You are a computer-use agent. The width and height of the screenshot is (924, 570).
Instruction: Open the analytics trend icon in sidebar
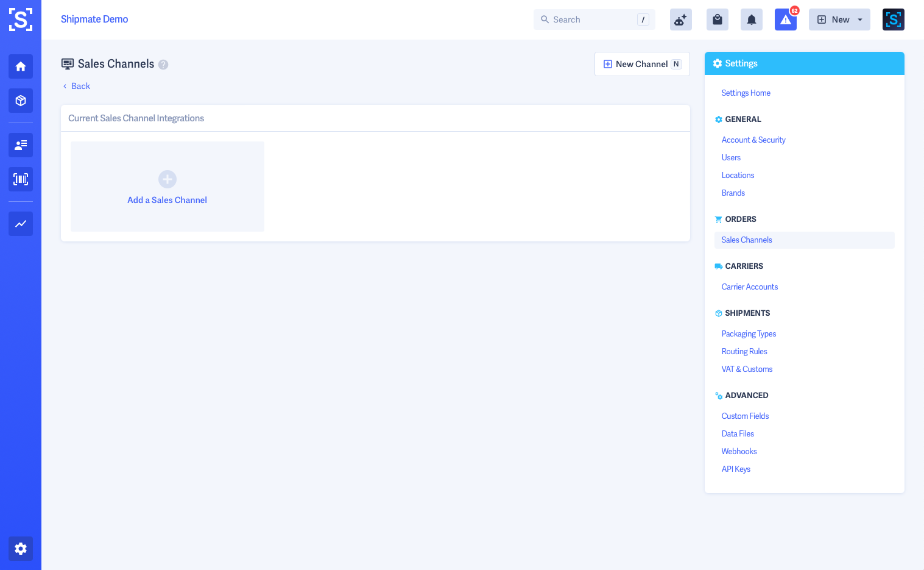(20, 224)
